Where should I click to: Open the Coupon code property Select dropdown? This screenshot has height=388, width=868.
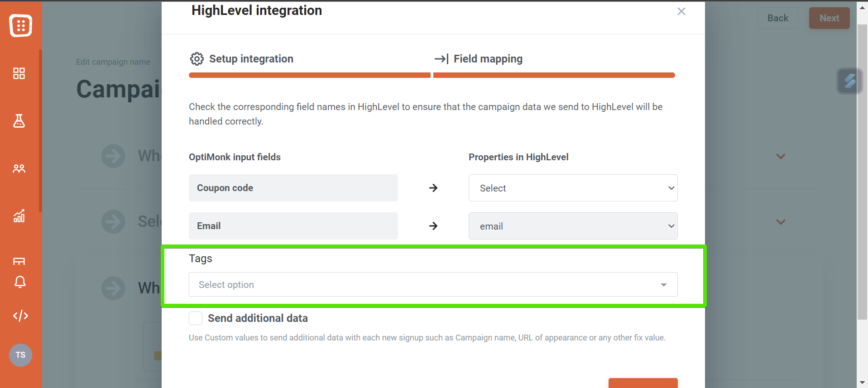pos(573,188)
